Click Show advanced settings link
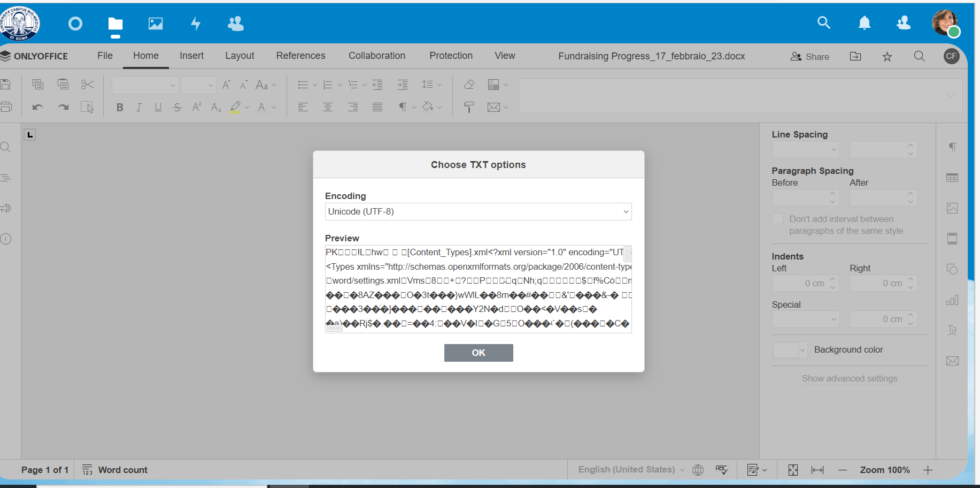The width and height of the screenshot is (980, 488). tap(850, 378)
